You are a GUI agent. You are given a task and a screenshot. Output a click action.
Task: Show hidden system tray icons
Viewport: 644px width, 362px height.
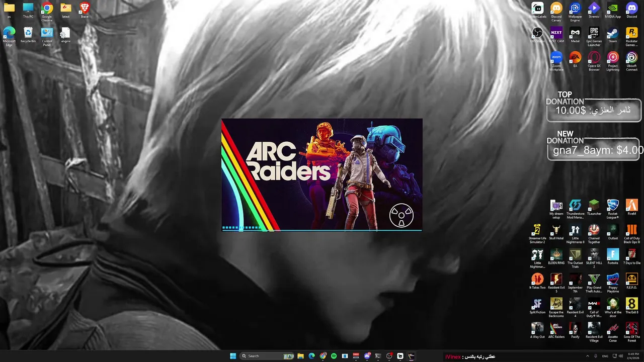pos(588,356)
